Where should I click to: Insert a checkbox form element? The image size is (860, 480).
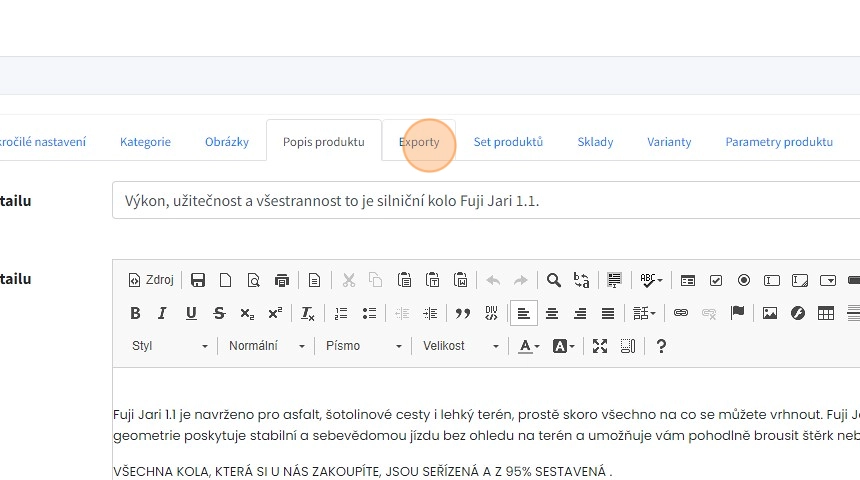coord(716,280)
